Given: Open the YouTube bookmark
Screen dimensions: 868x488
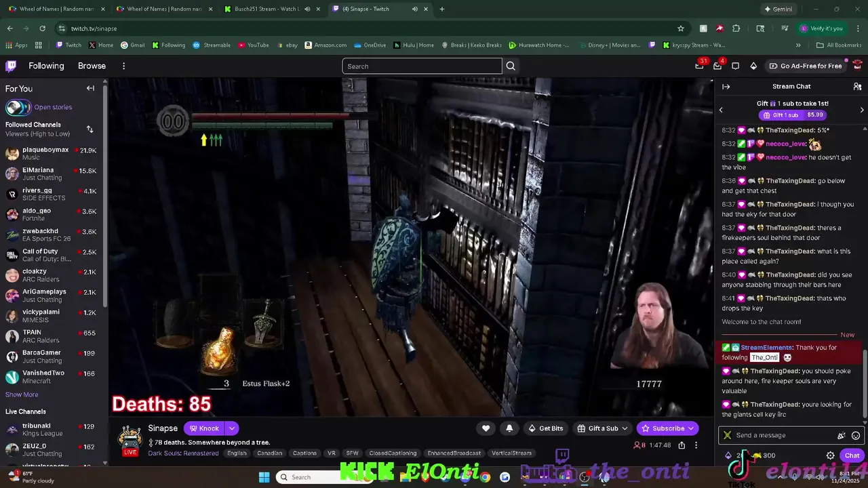Looking at the screenshot, I should coord(254,45).
